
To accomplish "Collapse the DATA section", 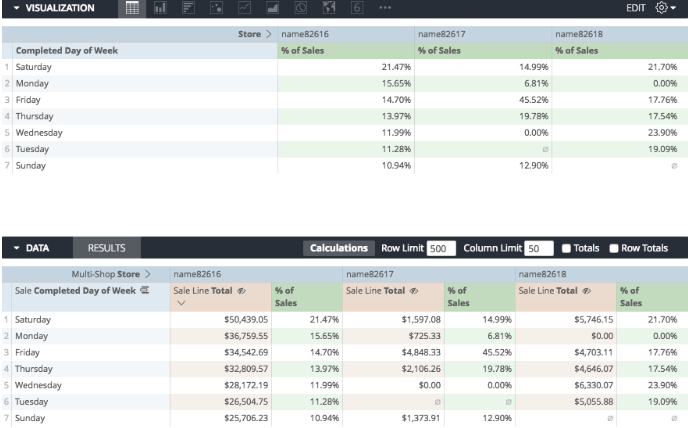I will (17, 248).
